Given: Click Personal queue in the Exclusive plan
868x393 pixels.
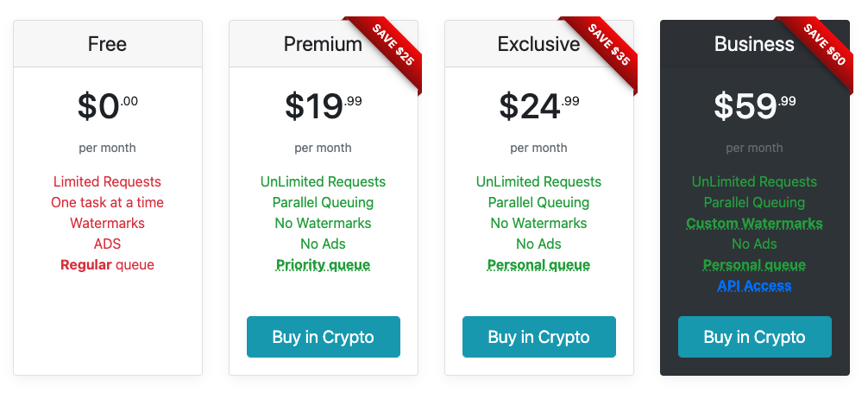Looking at the screenshot, I should pos(538,265).
